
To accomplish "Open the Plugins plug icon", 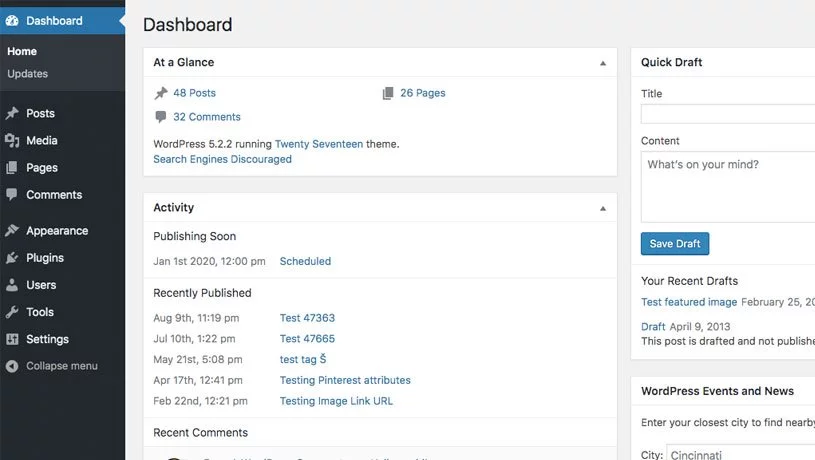I will click(x=12, y=258).
